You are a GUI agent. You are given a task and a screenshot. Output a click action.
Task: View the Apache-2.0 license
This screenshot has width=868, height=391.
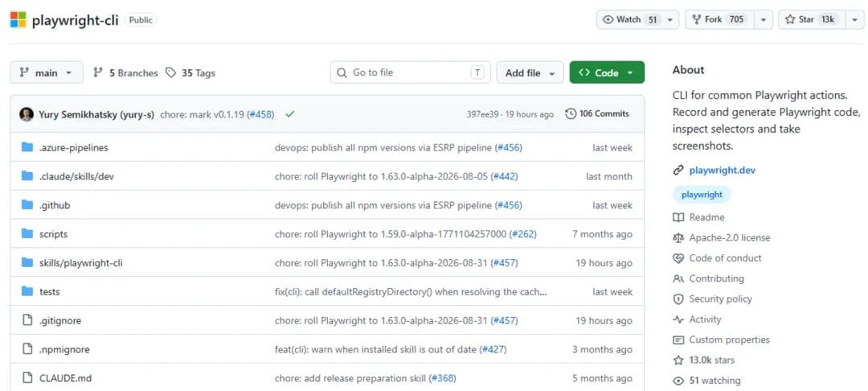pyautogui.click(x=729, y=237)
